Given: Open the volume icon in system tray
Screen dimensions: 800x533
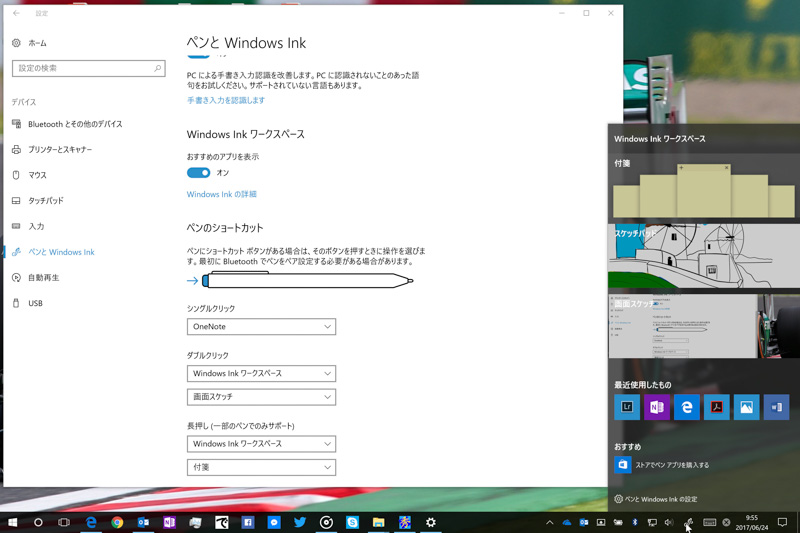Looking at the screenshot, I should pos(669,522).
